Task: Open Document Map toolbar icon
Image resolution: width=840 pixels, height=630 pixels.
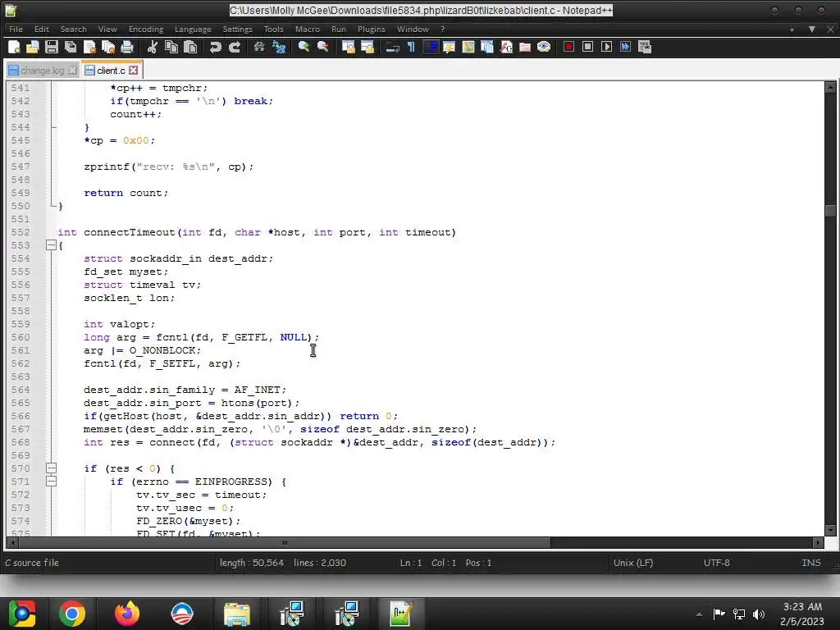Action: [x=468, y=47]
